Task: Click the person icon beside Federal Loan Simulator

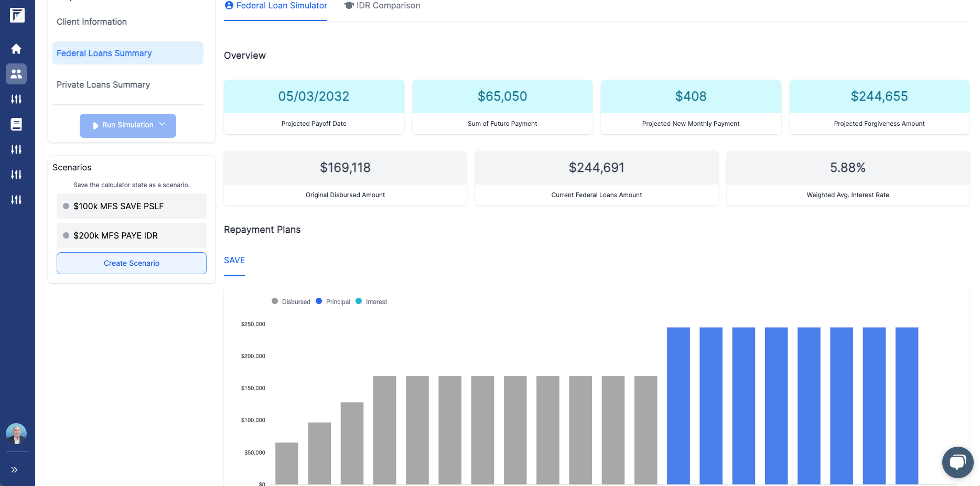Action: (229, 5)
